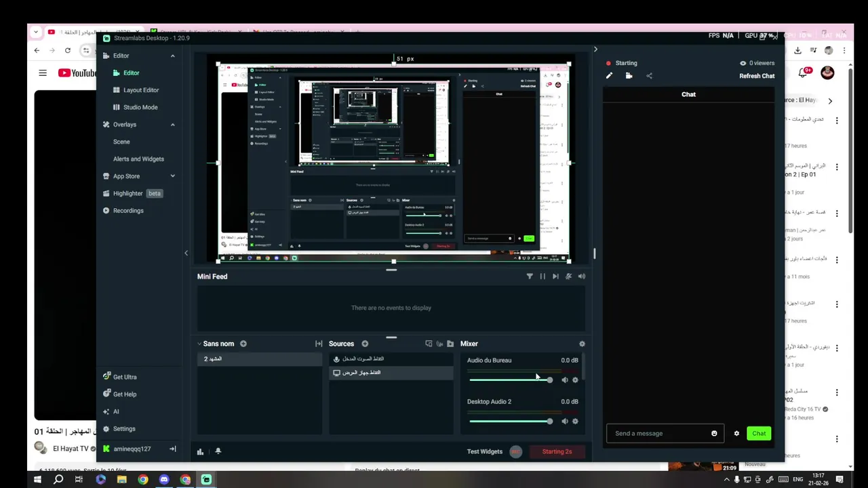Open the Editor sub-item in Streamlabs sidebar
Viewport: 868px width, 488px height.
click(126, 73)
